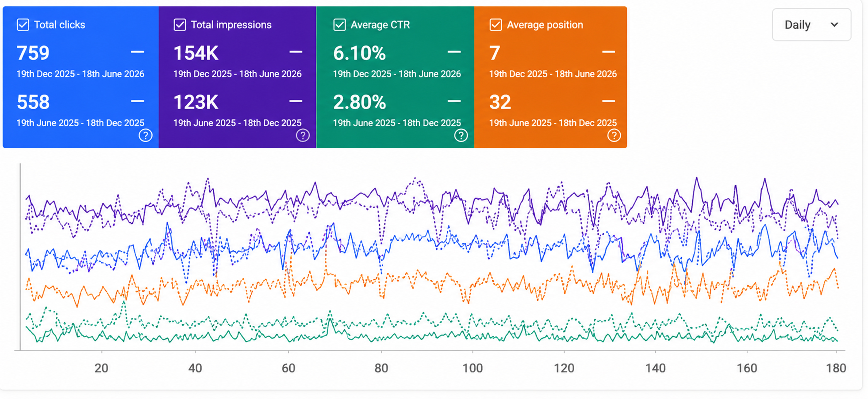Click the x-axis label 120
Viewport: 868px width, 399px height.
coord(564,368)
